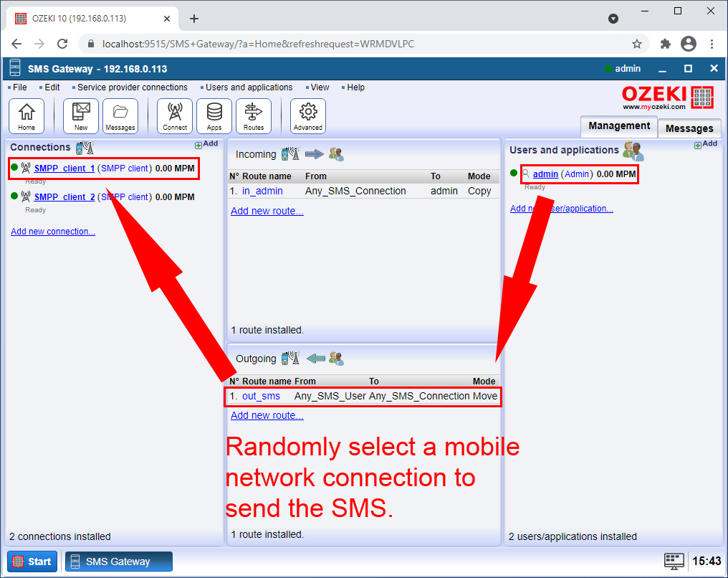
Task: Open the browser extensions puzzle icon
Action: [666, 44]
